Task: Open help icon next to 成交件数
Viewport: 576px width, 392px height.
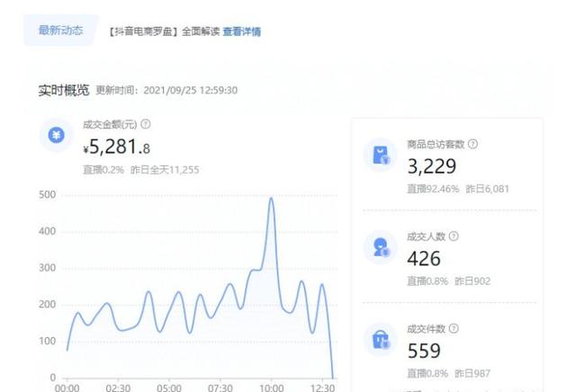Action: (x=454, y=328)
